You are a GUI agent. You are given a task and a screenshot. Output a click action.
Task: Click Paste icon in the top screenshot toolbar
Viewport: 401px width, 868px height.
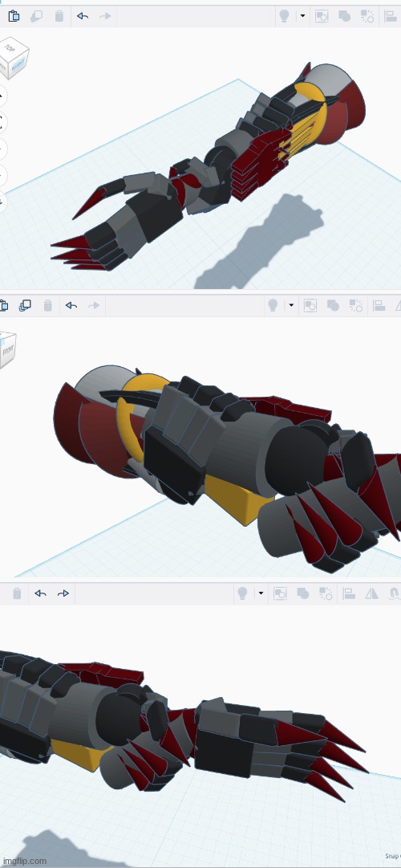(14, 16)
